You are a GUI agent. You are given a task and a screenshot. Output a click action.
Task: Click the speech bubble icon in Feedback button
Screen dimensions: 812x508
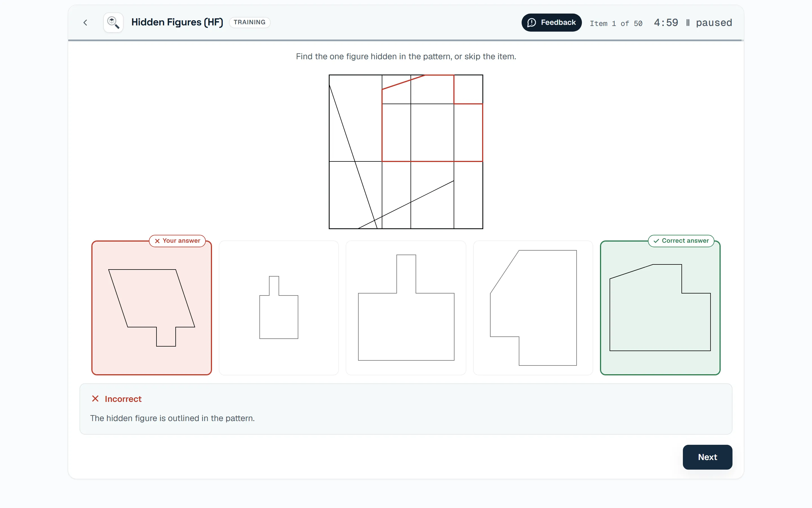coord(531,23)
